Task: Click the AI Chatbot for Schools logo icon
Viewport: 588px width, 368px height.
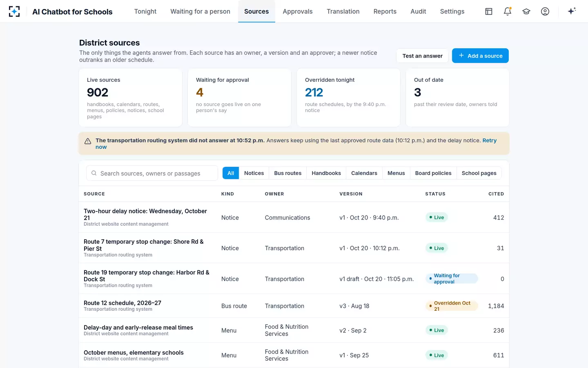Action: pyautogui.click(x=14, y=11)
